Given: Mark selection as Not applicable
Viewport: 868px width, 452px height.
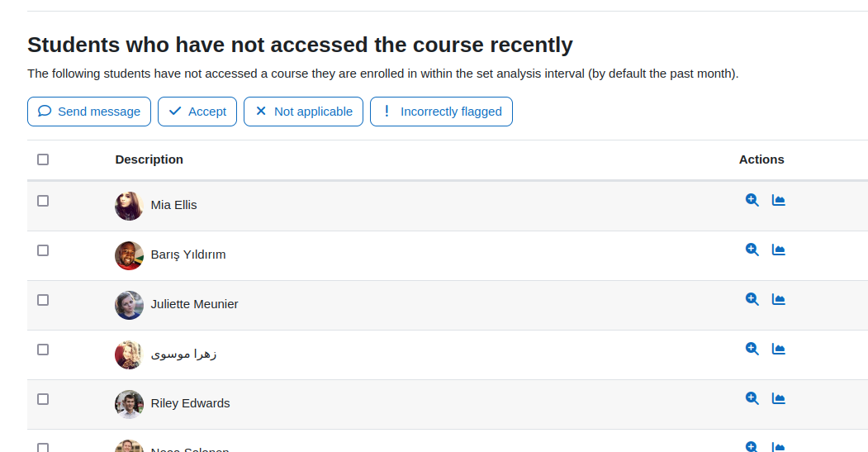Looking at the screenshot, I should (x=303, y=112).
